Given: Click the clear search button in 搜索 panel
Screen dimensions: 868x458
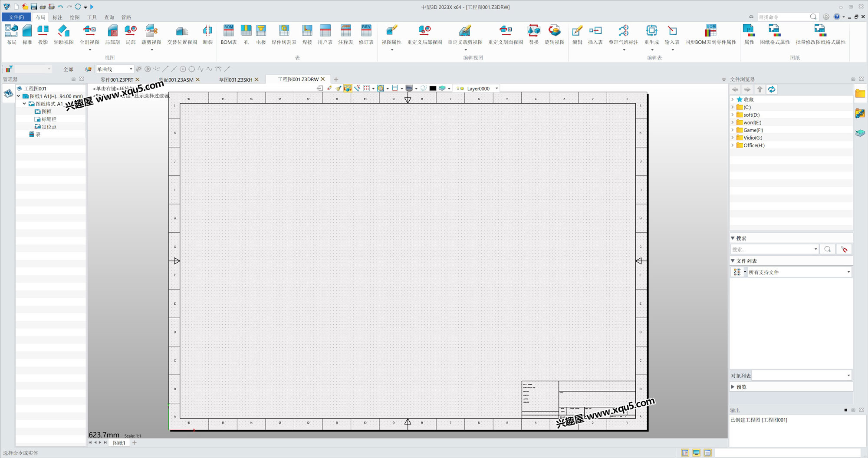Looking at the screenshot, I should click(844, 249).
